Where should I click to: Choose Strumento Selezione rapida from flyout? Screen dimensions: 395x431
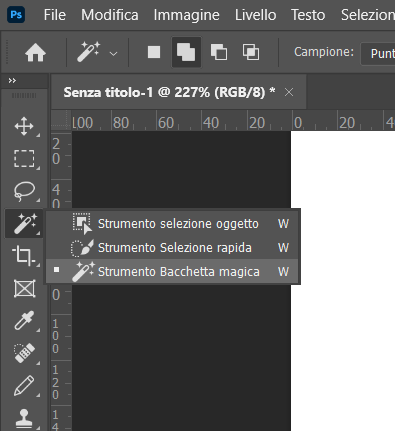click(x=173, y=248)
